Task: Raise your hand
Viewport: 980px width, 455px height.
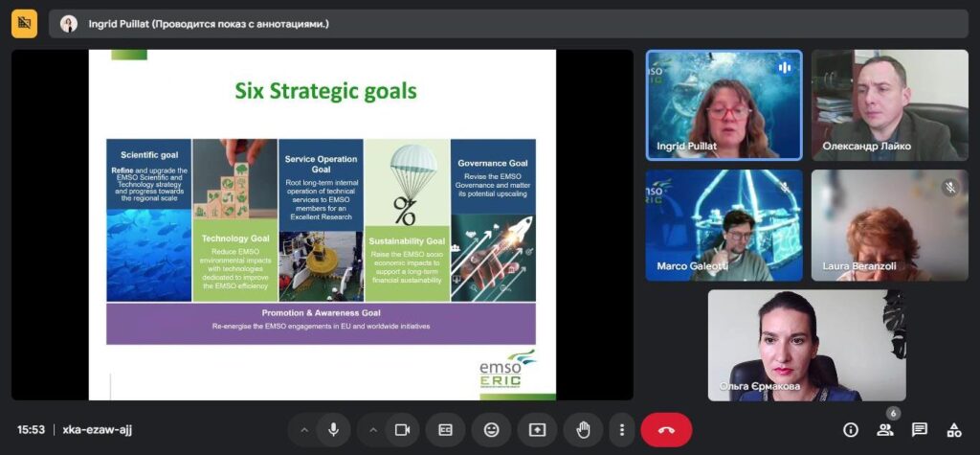Action: pyautogui.click(x=582, y=430)
